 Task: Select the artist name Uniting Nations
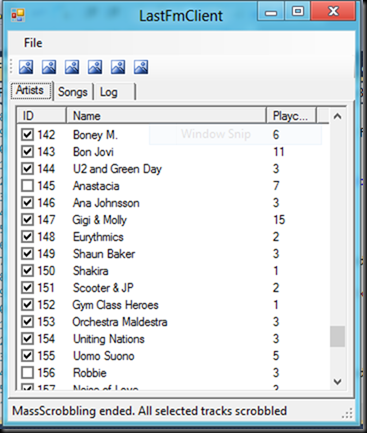(x=109, y=339)
